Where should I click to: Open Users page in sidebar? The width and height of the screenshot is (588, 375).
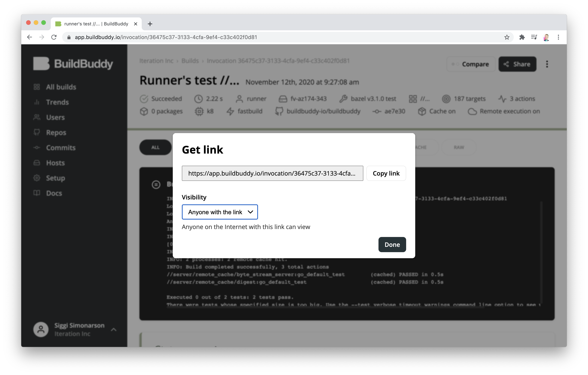pyautogui.click(x=49, y=117)
